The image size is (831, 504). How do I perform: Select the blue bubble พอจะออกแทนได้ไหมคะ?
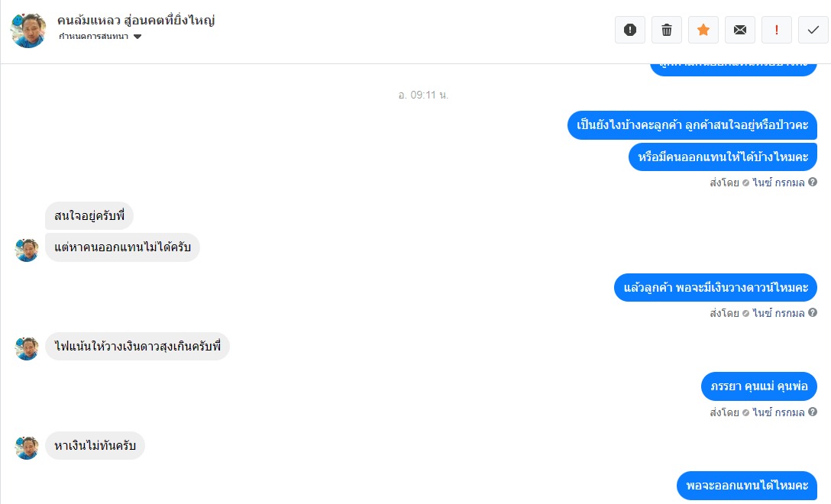[747, 486]
